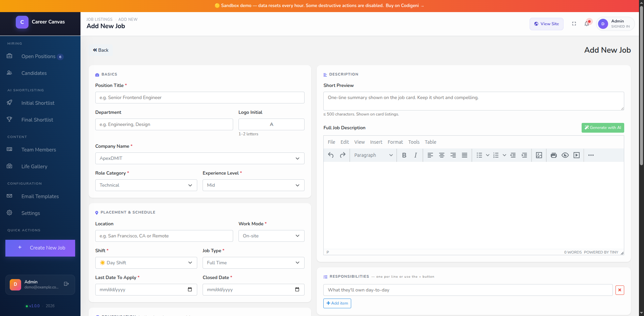Image resolution: width=644 pixels, height=316 pixels.
Task: Insert a bullet list
Action: coord(479,155)
